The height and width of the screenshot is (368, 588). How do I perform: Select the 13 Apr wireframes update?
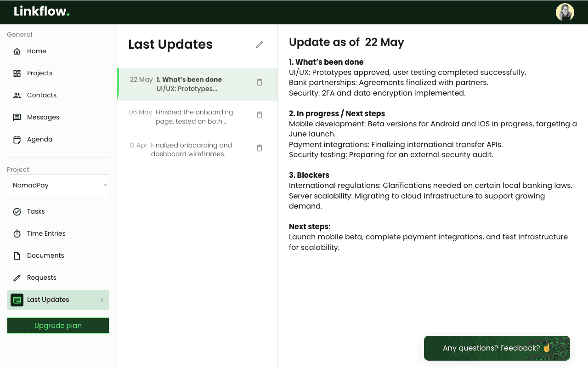pos(198,149)
